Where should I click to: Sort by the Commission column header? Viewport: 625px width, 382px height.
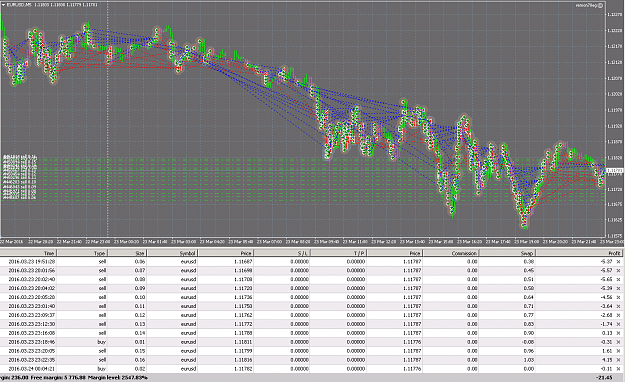click(450, 253)
